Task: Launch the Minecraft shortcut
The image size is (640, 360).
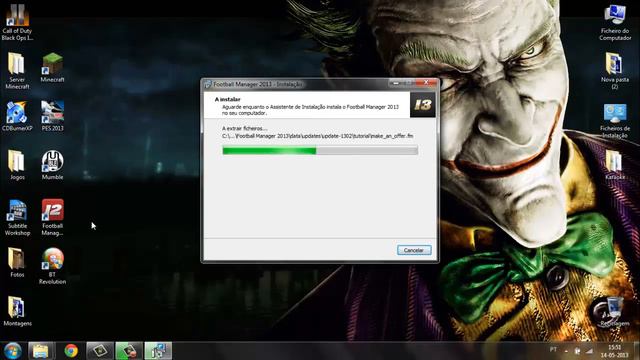Action: (52, 68)
